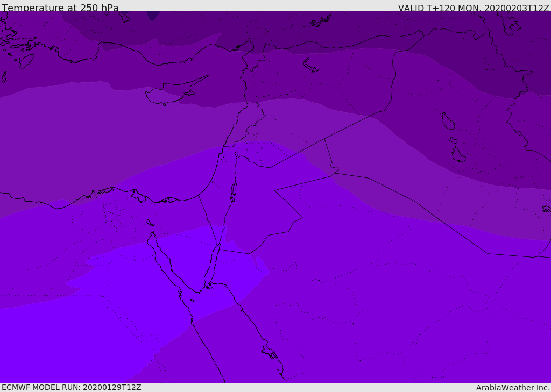Click the open Mediterranean Sea south of Cyprus
551x392 pixels.
(161, 140)
